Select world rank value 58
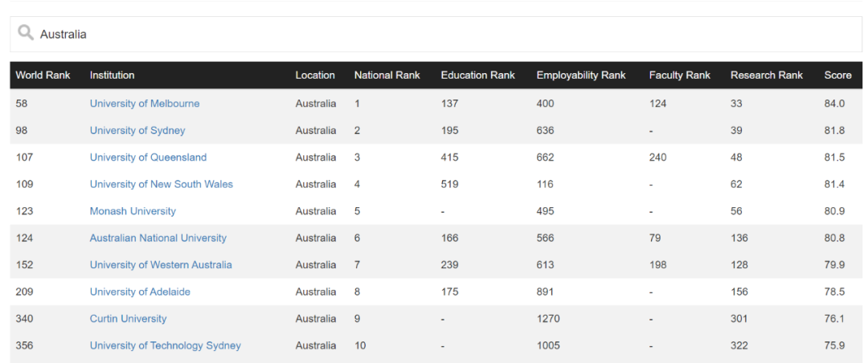 click(21, 104)
